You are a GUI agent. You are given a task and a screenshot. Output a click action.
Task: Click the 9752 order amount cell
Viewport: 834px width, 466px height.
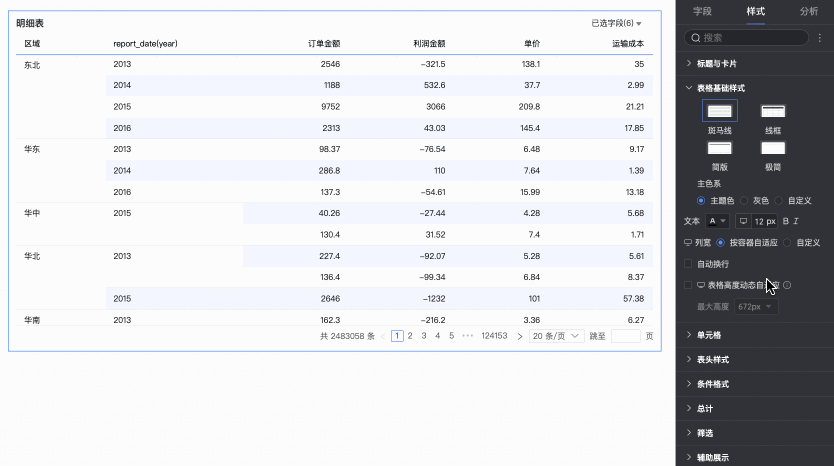coord(330,107)
